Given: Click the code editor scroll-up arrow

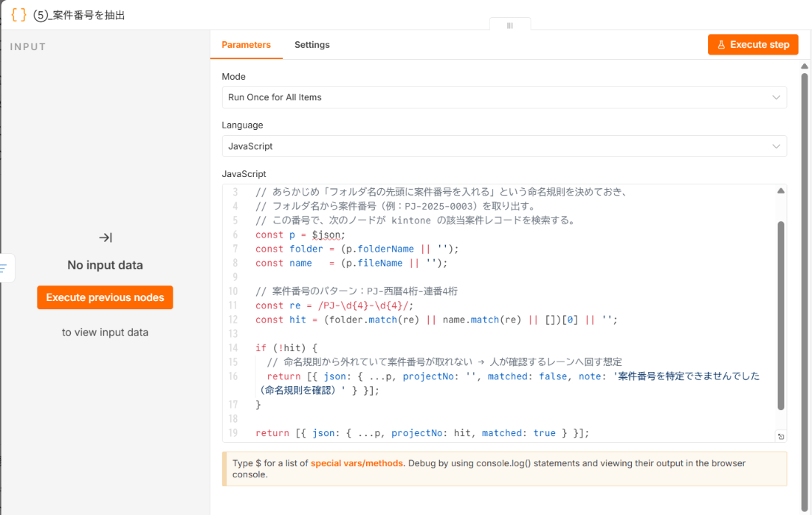Looking at the screenshot, I should [x=781, y=191].
